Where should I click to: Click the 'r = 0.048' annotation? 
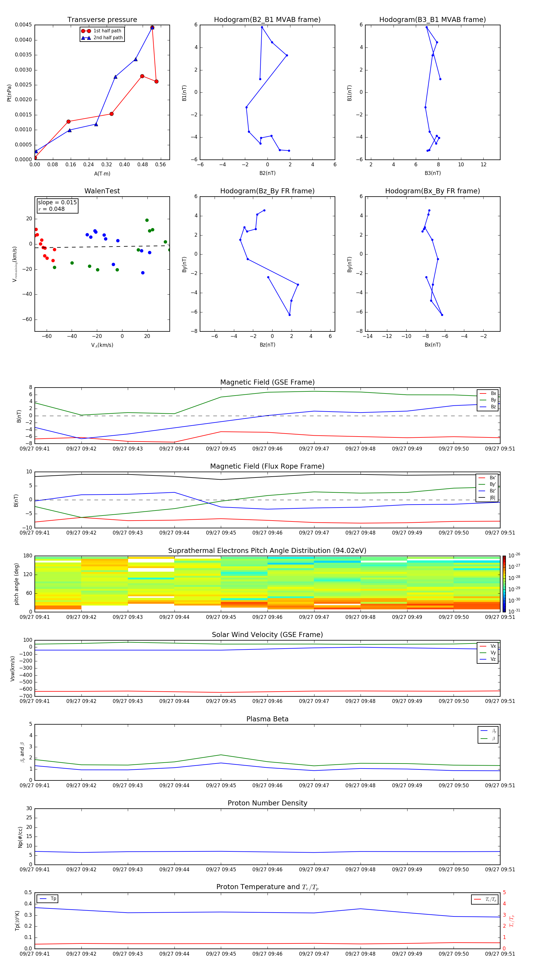(x=51, y=209)
